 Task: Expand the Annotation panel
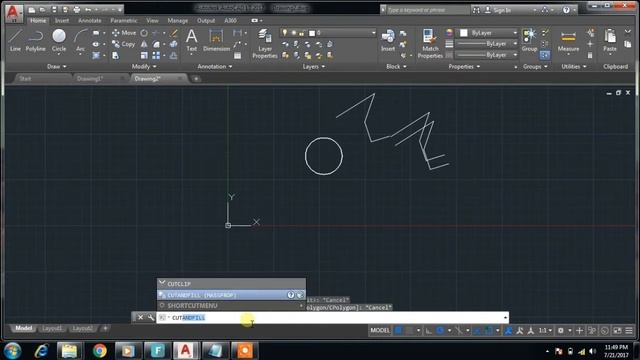point(215,66)
